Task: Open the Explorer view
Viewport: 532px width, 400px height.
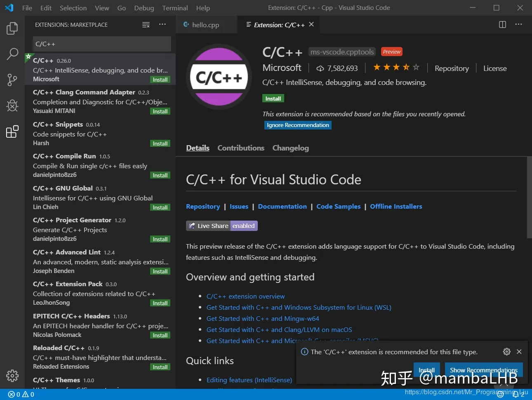Action: [x=12, y=28]
